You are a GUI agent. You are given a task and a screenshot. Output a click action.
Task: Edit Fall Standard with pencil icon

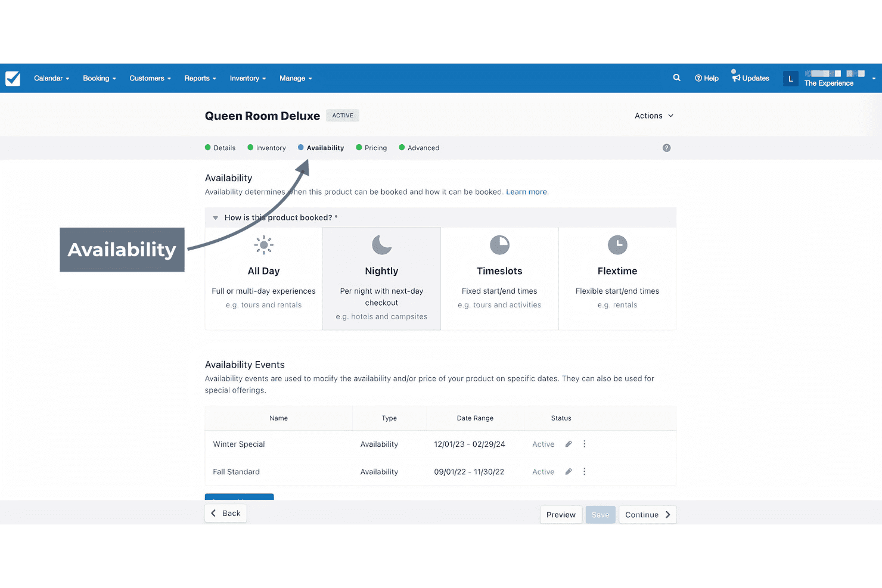coord(569,471)
